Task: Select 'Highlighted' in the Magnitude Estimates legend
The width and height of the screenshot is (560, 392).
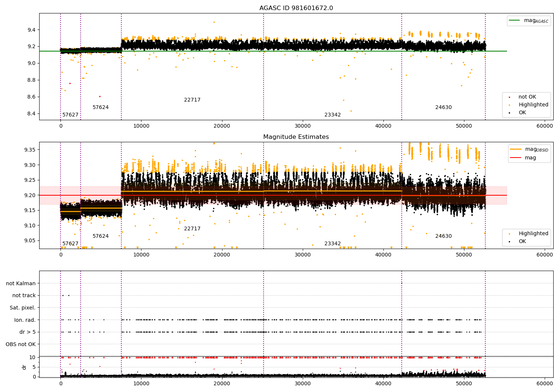Action: click(x=533, y=234)
